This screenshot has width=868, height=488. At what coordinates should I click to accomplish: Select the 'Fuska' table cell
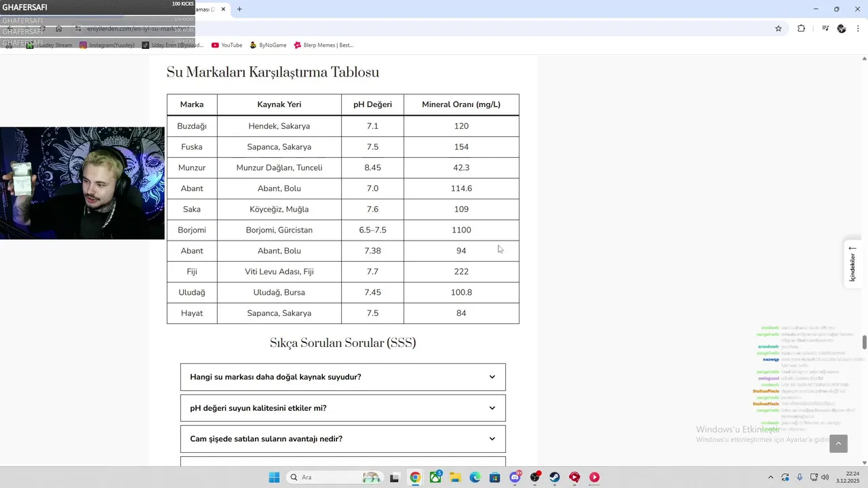[x=192, y=147]
